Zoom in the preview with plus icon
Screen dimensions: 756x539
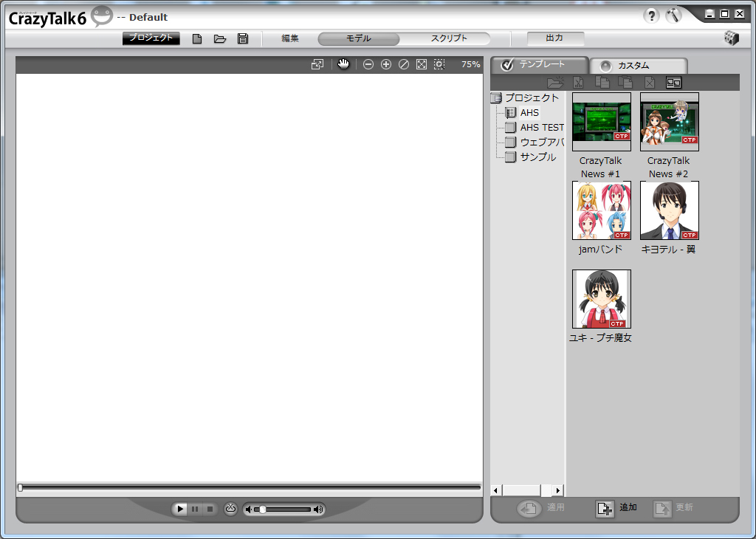click(x=385, y=64)
